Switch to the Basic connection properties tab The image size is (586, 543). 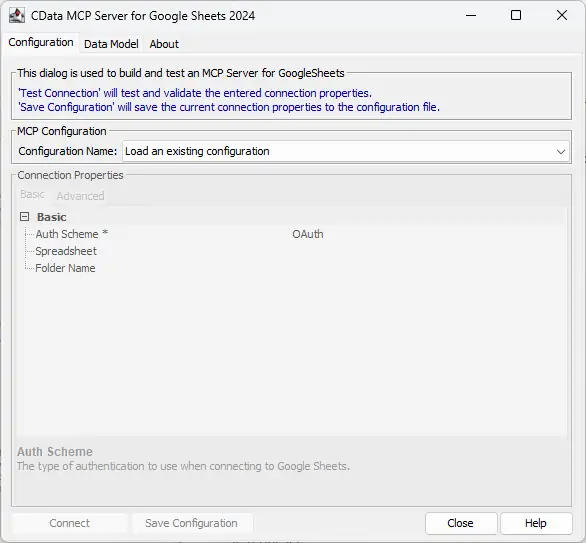click(x=33, y=194)
